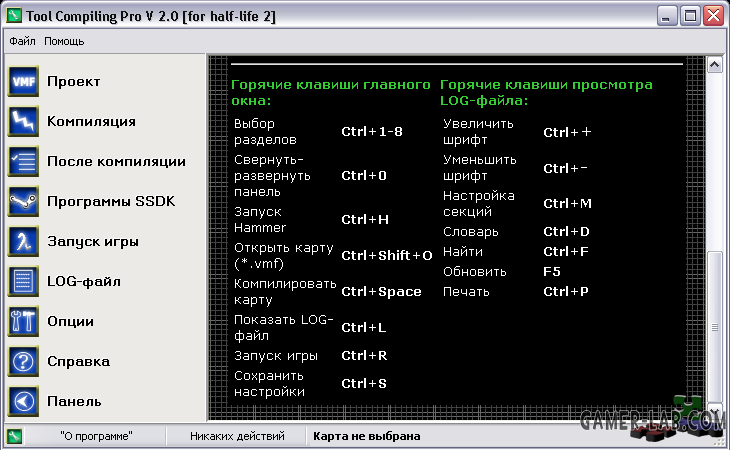Open the Опции section label
730x450 pixels.
point(70,322)
